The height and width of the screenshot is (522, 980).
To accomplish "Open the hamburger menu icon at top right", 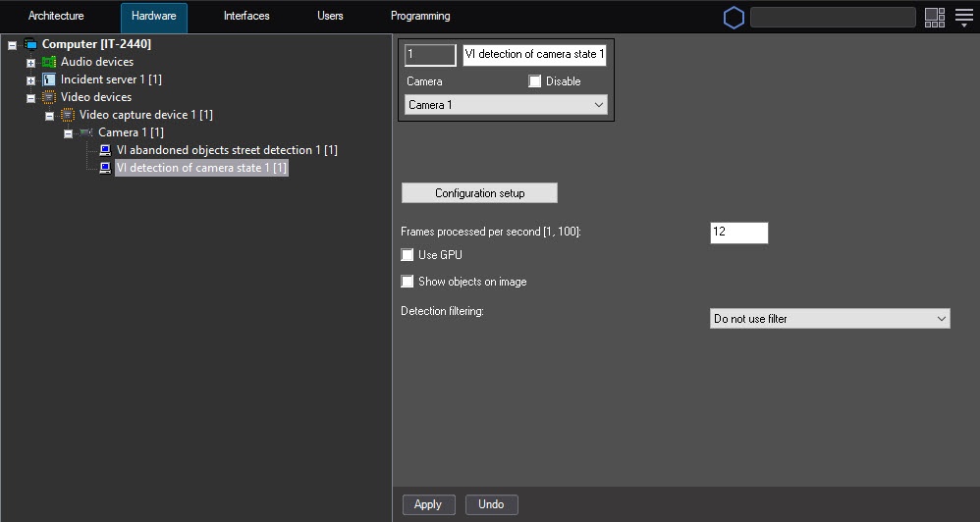I will pyautogui.click(x=963, y=18).
